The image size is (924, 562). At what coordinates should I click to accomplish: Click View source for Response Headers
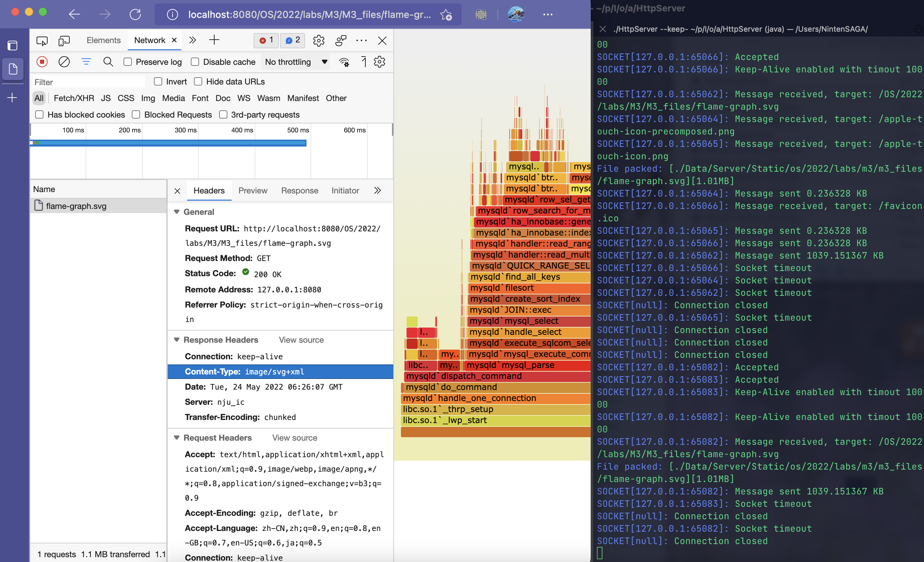(301, 340)
